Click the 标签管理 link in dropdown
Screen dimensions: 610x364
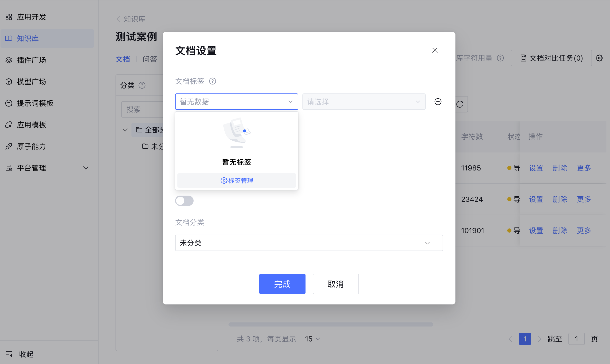237,180
